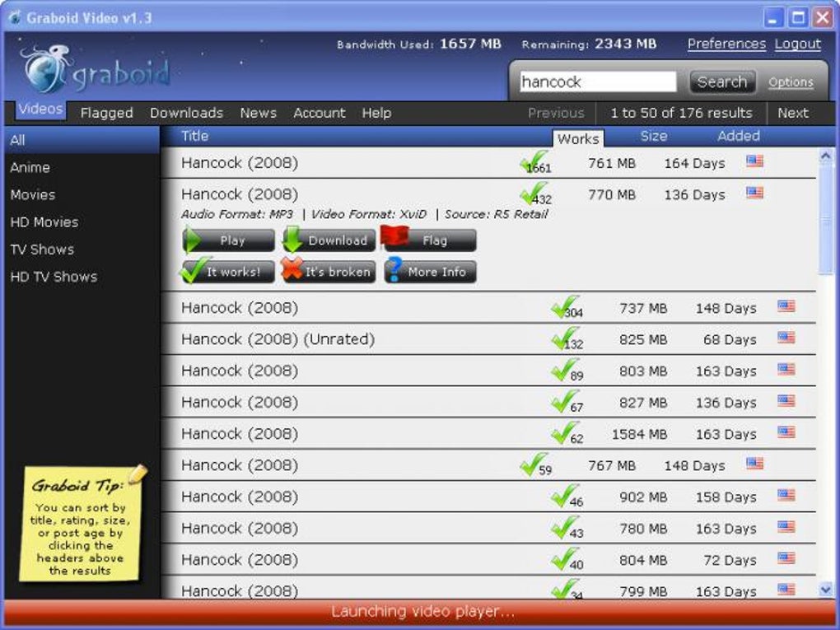Open the Help tab
Image resolution: width=840 pixels, height=630 pixels.
376,113
